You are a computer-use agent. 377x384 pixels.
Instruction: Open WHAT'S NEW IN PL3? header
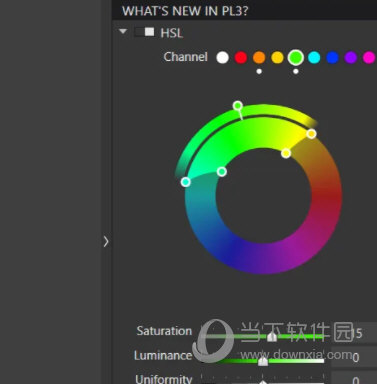tap(185, 11)
